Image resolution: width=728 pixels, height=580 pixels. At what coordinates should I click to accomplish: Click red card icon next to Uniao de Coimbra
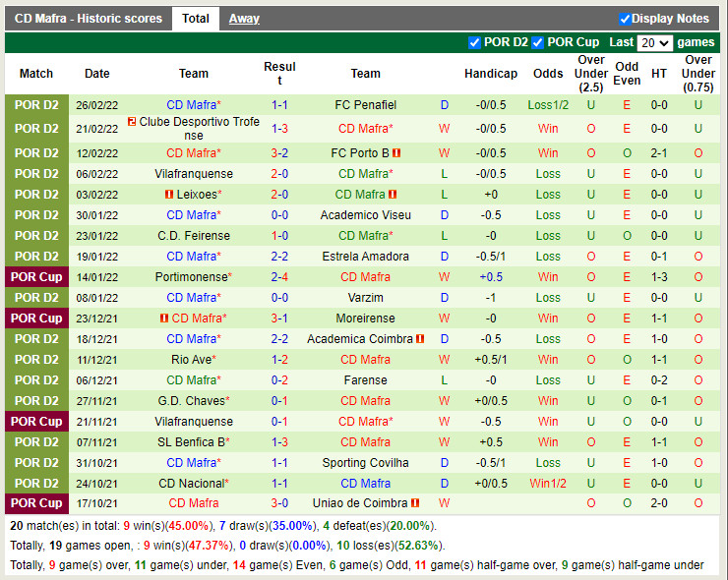coord(415,503)
